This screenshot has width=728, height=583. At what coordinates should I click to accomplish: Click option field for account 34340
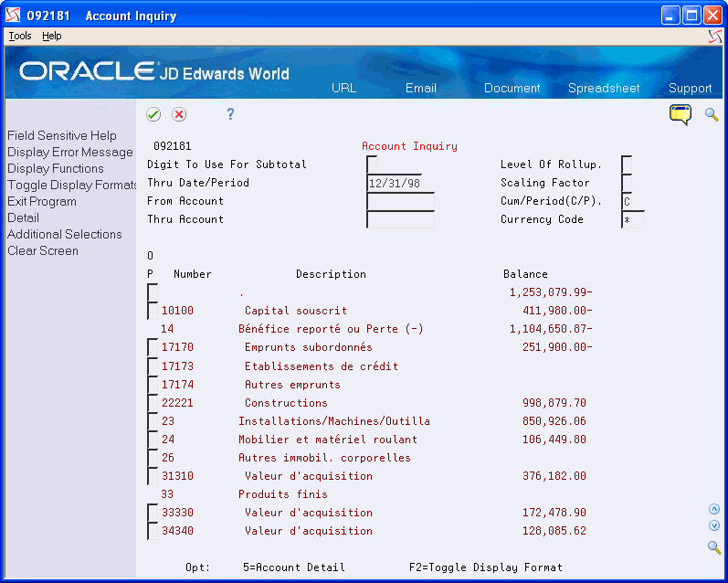(x=153, y=531)
